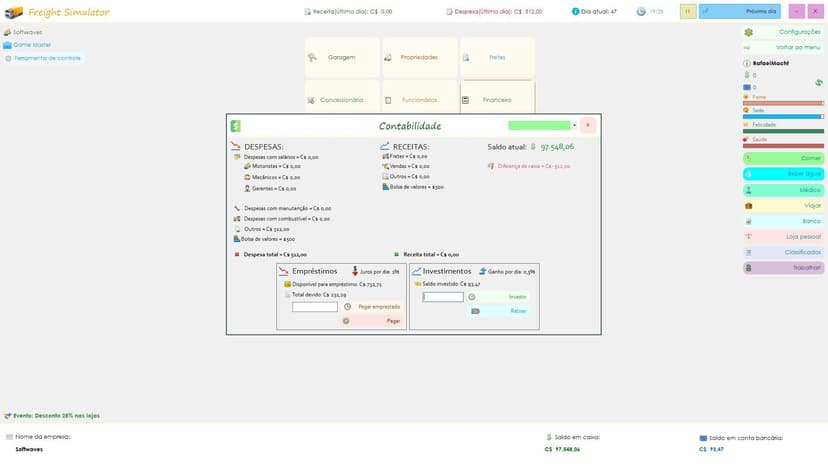Click the green Contabilidade ledger icon

coord(236,126)
